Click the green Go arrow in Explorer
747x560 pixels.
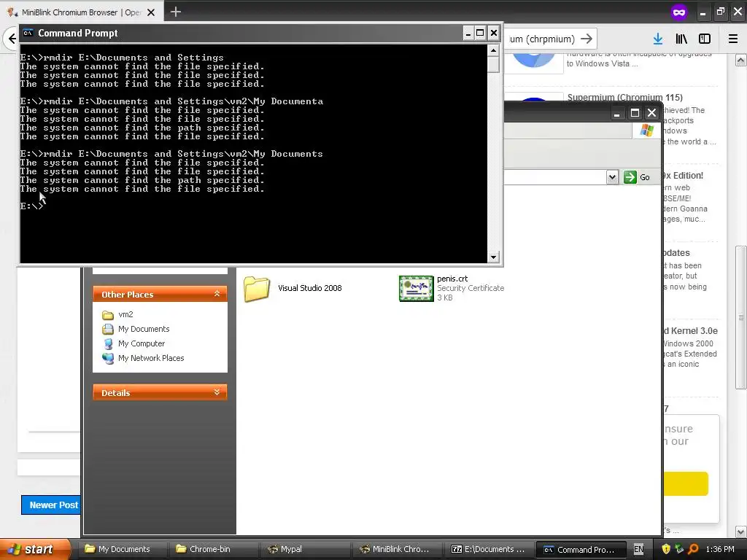pyautogui.click(x=630, y=177)
